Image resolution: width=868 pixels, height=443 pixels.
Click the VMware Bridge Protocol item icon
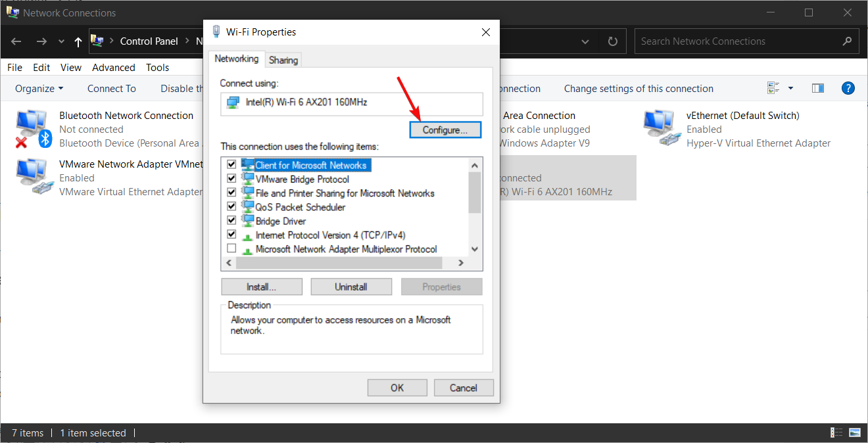click(247, 178)
